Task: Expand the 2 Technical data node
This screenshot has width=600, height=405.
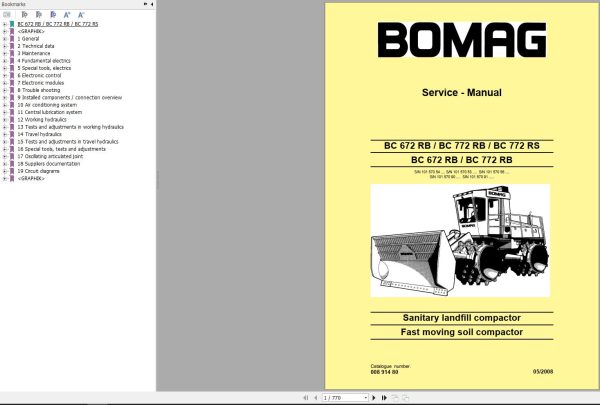Action: click(5, 46)
